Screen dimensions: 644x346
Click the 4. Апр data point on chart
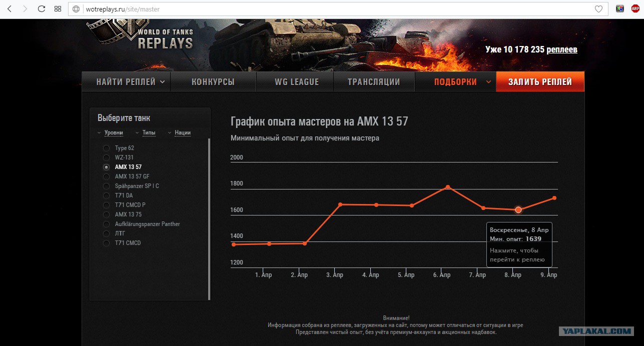(x=376, y=205)
